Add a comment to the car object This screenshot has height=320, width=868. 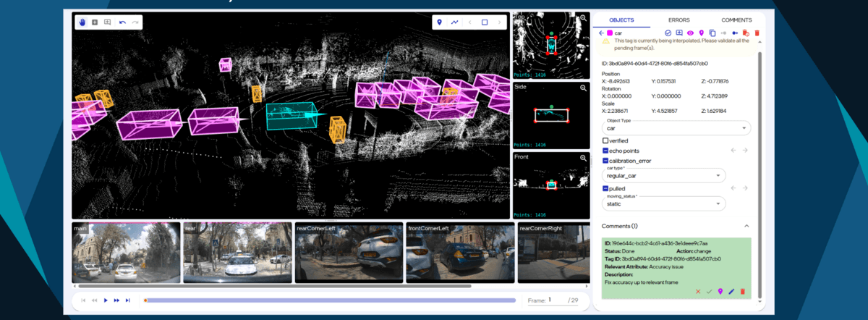[679, 33]
